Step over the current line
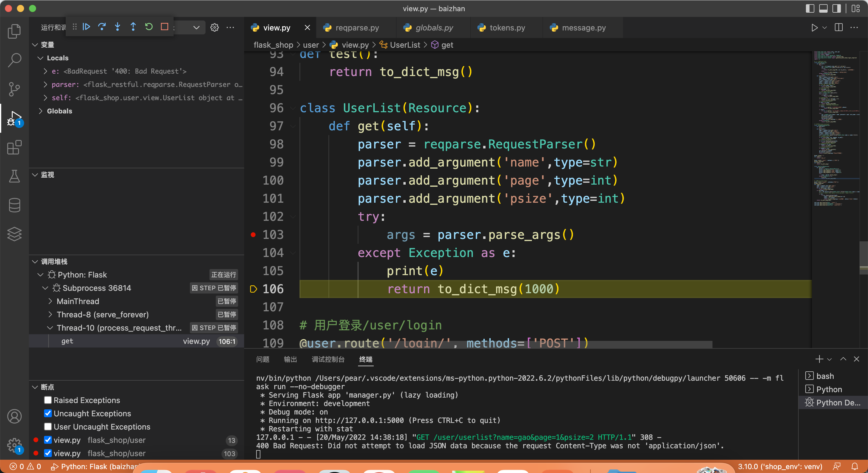 [x=102, y=27]
